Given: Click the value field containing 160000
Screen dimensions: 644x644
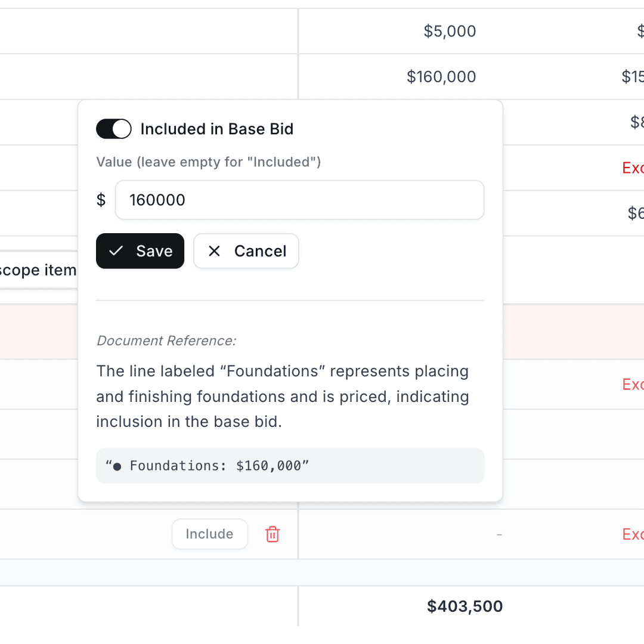Looking at the screenshot, I should click(299, 200).
